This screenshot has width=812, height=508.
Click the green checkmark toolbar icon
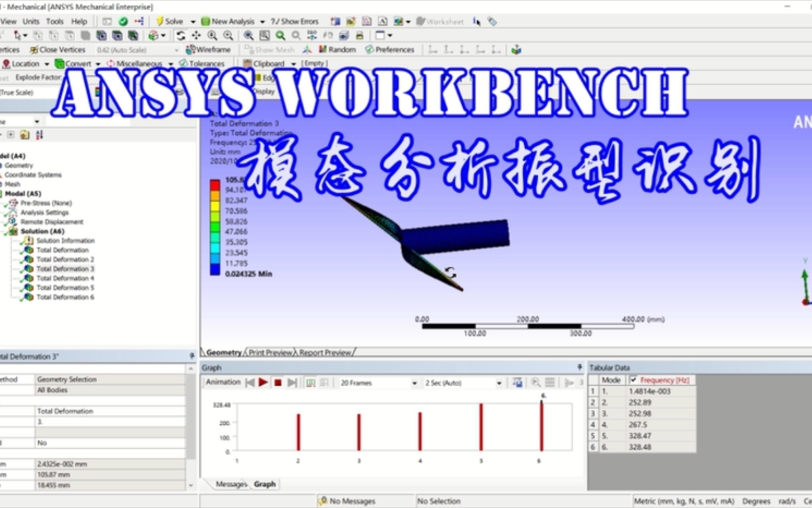click(x=123, y=21)
